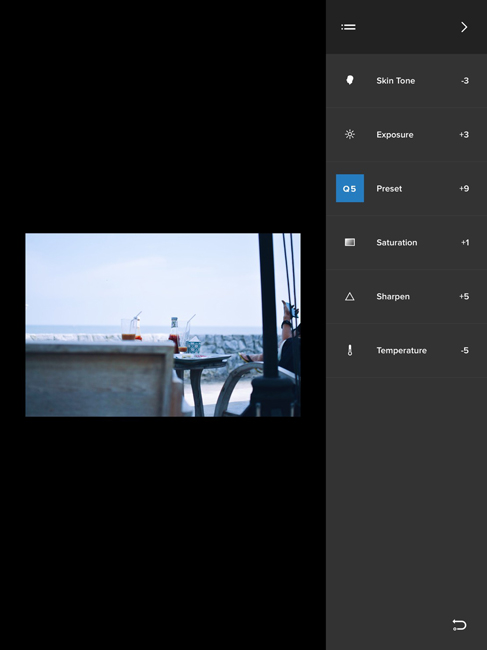
Task: Select the Temperature thermometer icon
Action: coord(350,350)
